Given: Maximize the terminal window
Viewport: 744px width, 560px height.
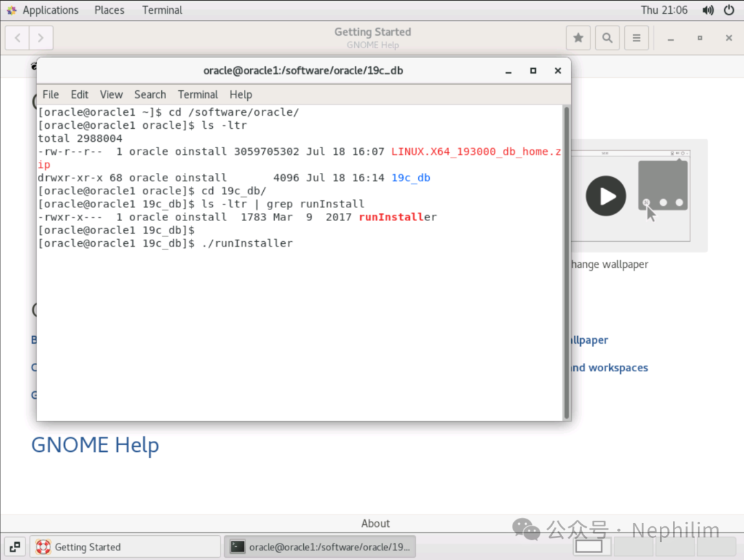Looking at the screenshot, I should tap(533, 71).
